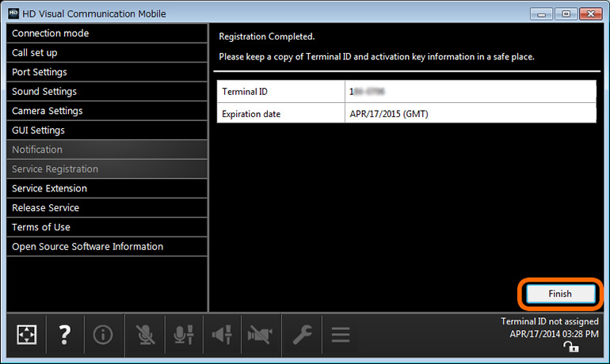Image resolution: width=610 pixels, height=364 pixels.
Task: Show the information circle icon
Action: (103, 335)
